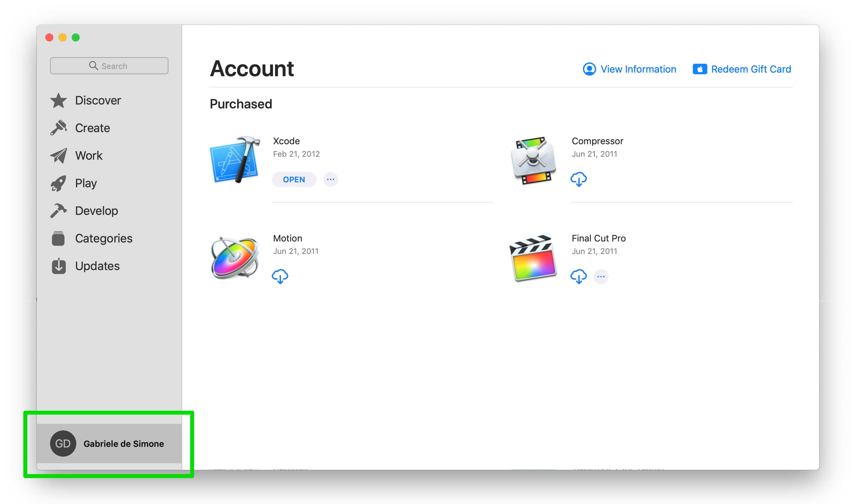
Task: Download Motion using the cloud icon
Action: click(x=280, y=276)
